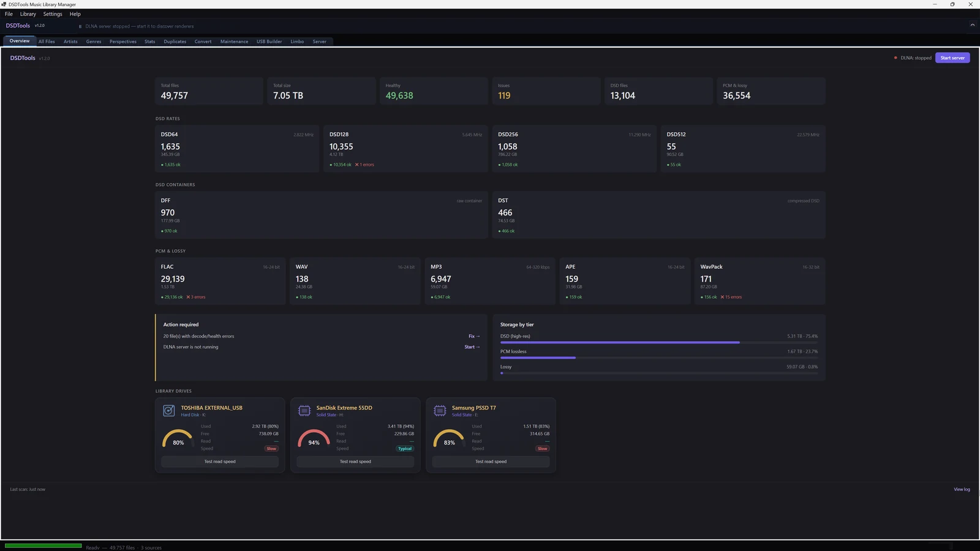Click the Samsung PSSD T7 chip icon
The image size is (980, 551).
pos(440,411)
